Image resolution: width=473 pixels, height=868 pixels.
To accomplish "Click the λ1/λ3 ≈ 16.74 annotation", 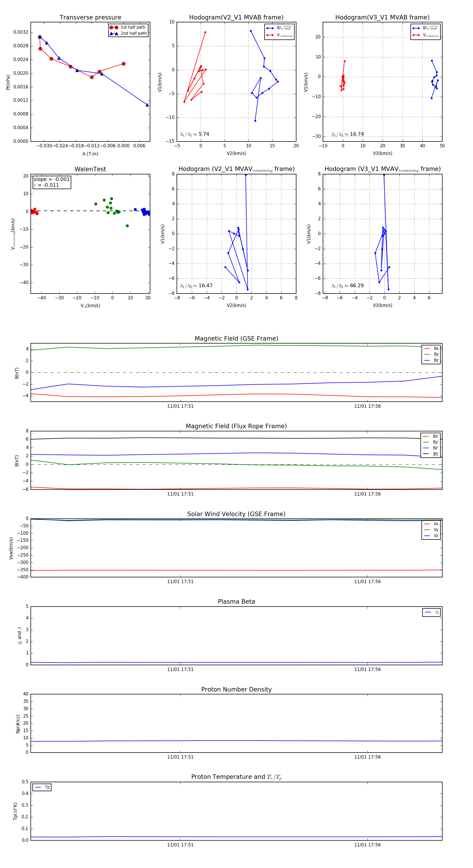I will (x=347, y=134).
